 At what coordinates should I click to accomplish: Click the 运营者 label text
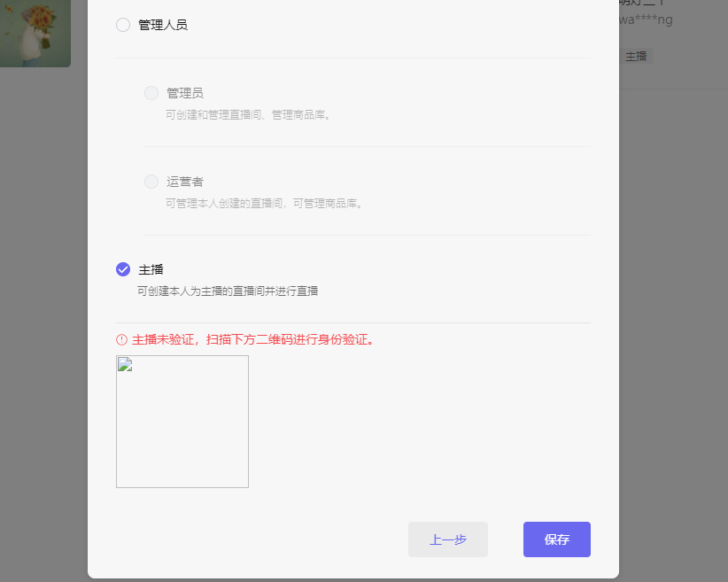click(185, 182)
